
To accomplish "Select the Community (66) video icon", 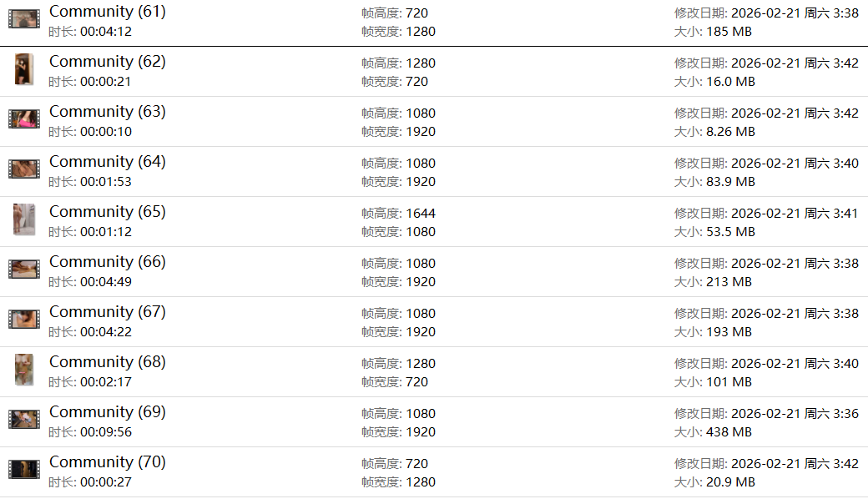I will 24,270.
